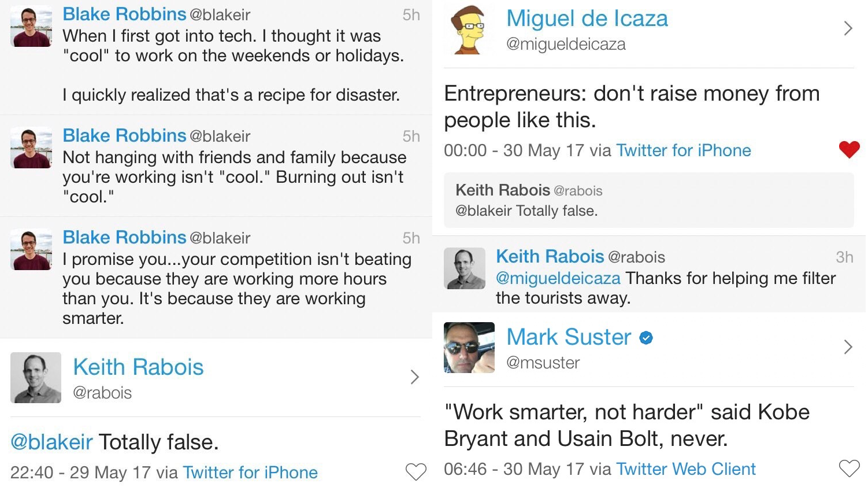Tap Blake Robbins avatar on first tweet
868x487 pixels.
tap(31, 27)
